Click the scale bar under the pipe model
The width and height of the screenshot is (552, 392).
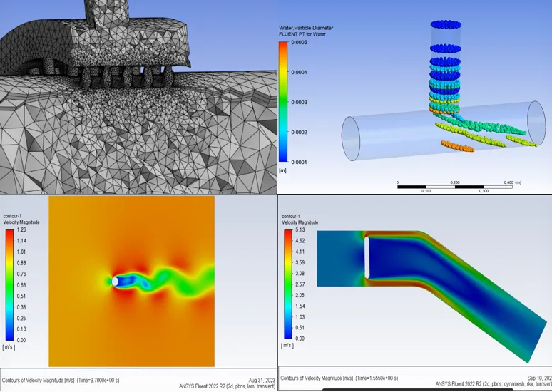(455, 187)
